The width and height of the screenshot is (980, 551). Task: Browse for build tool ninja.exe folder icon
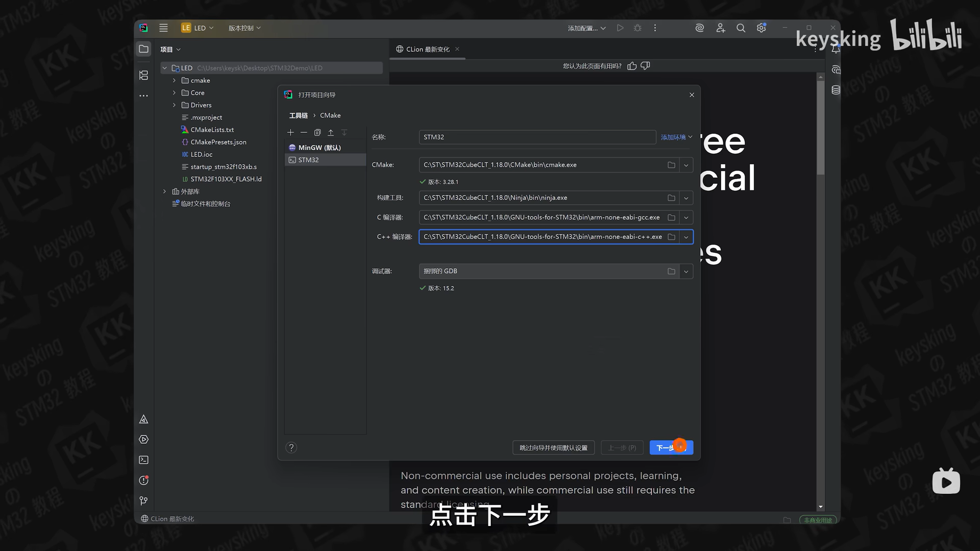(671, 198)
